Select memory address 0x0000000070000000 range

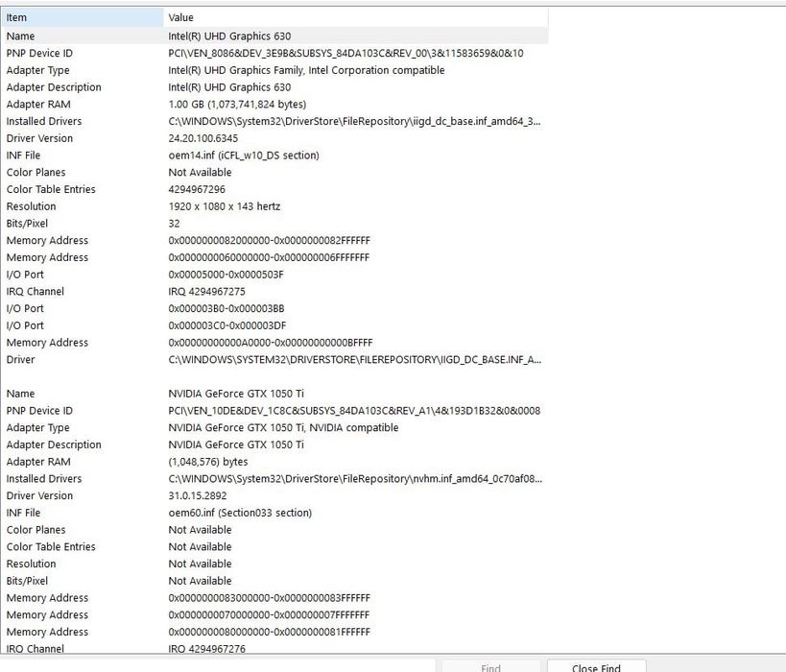tap(269, 614)
